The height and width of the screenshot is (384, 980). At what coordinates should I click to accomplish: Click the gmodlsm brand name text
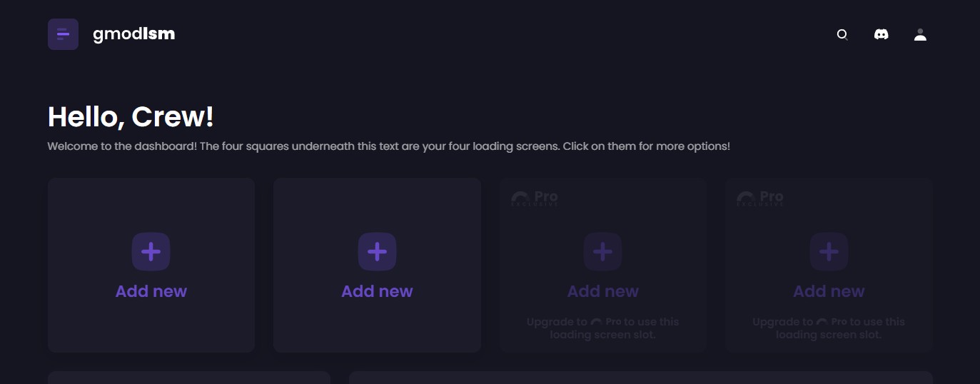[133, 34]
